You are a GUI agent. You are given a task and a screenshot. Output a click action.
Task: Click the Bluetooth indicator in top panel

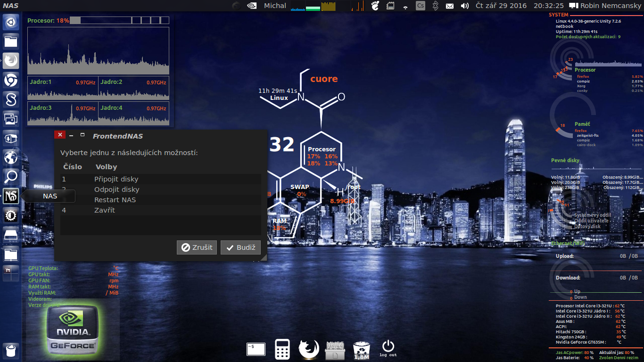[436, 6]
